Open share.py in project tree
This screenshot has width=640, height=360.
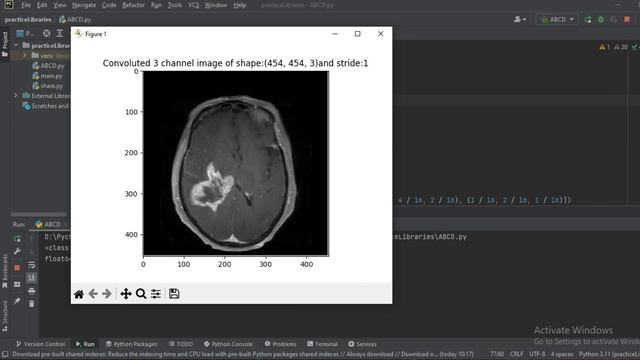47,86
